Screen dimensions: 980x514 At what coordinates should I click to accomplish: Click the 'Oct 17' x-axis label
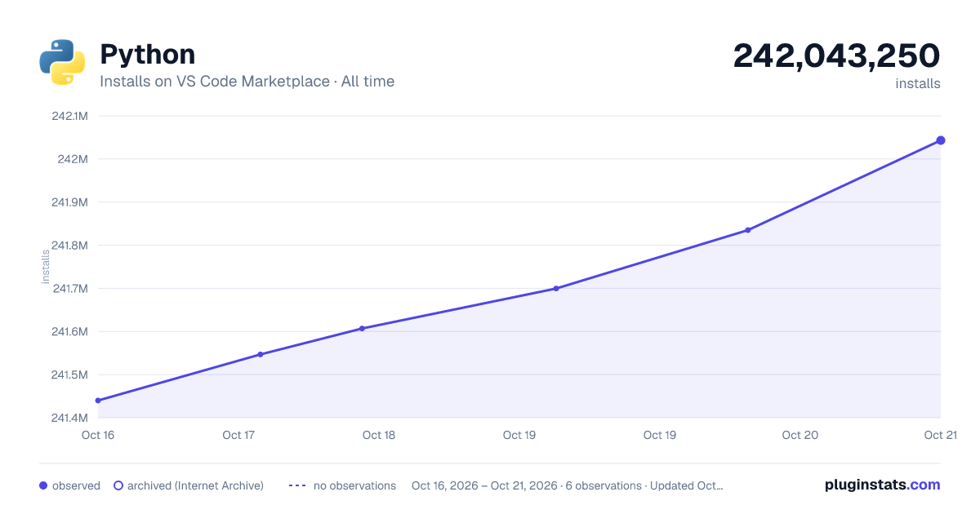click(238, 435)
